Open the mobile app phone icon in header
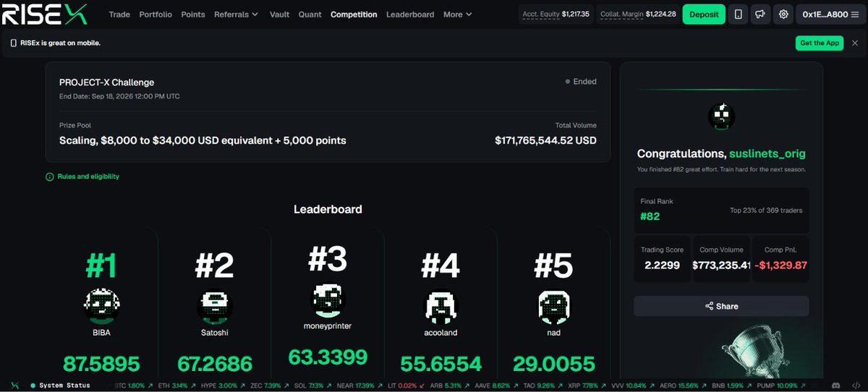Image resolution: width=868 pixels, height=392 pixels. point(738,14)
